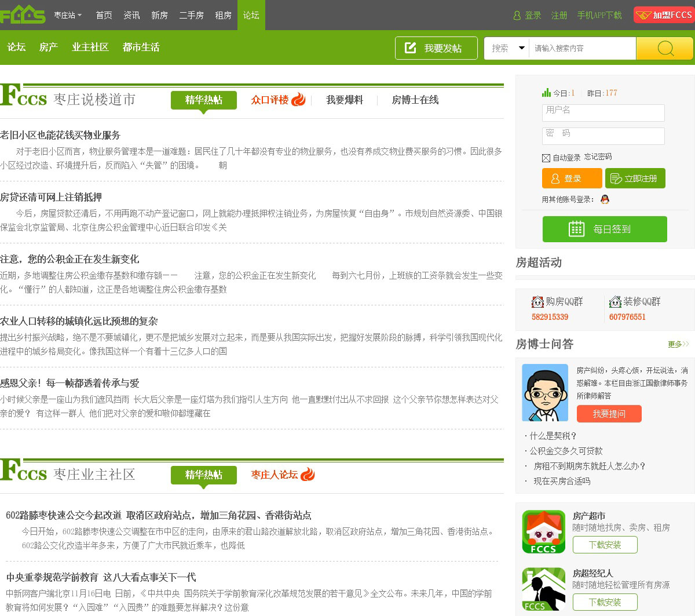Click the orange 我要提问 button

click(609, 414)
